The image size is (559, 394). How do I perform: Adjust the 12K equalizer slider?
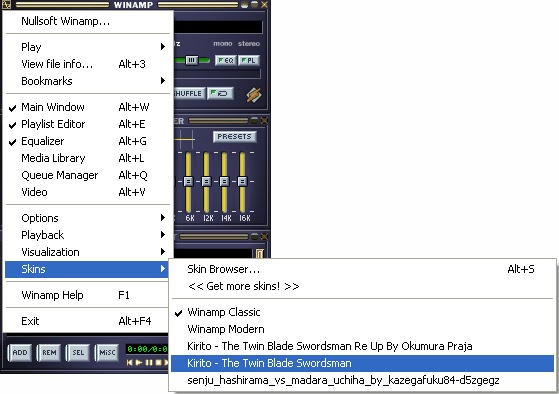point(206,182)
